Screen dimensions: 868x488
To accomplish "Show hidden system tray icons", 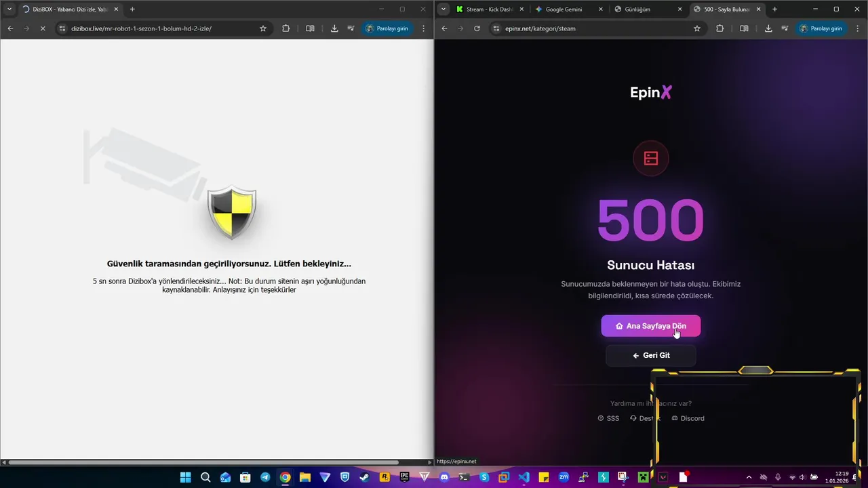I will pyautogui.click(x=749, y=477).
